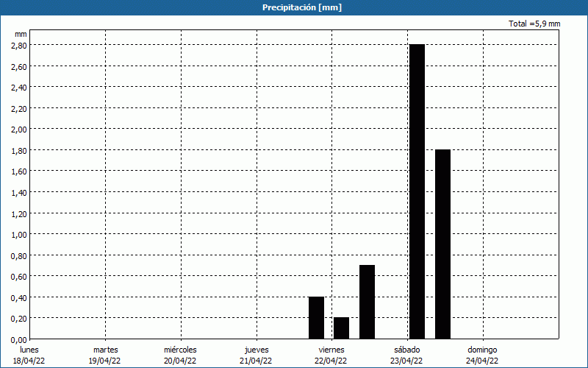Click the date '21/04/22'
The width and height of the screenshot is (588, 368).
coord(256,361)
